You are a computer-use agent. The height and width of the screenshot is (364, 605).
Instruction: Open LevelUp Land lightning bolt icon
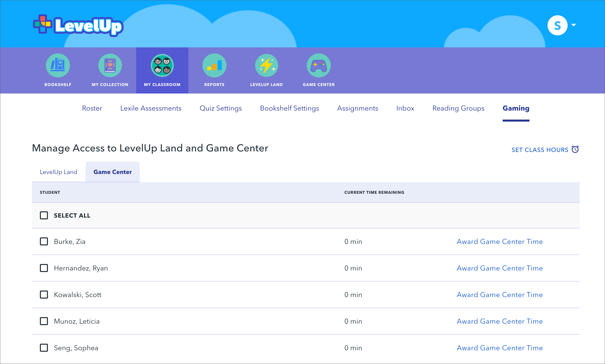(266, 66)
